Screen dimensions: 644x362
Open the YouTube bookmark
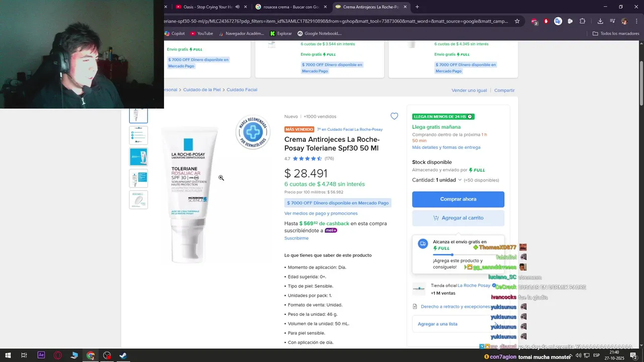pyautogui.click(x=201, y=34)
